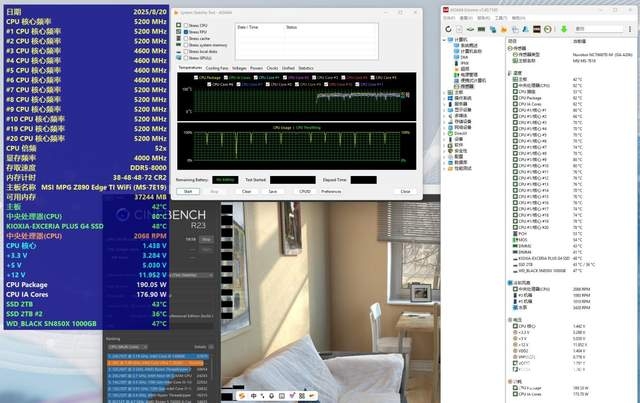Click the memory benchmark chip icon in toolbar

[x=481, y=29]
